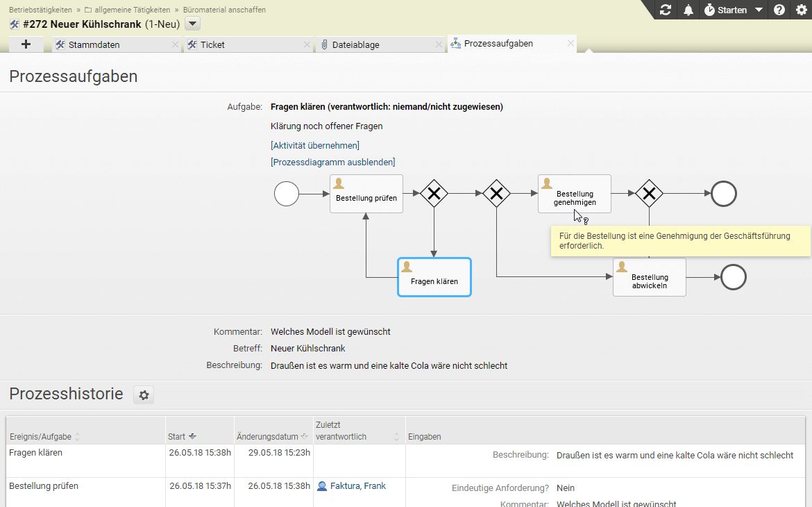Select the Fragen klären task node
Viewport: 812px width, 507px height.
tap(434, 277)
